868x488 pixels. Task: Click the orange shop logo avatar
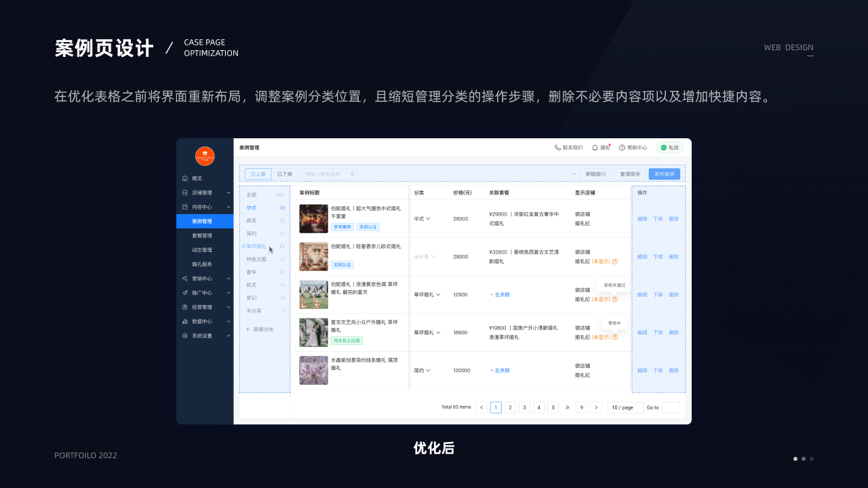pyautogui.click(x=205, y=156)
